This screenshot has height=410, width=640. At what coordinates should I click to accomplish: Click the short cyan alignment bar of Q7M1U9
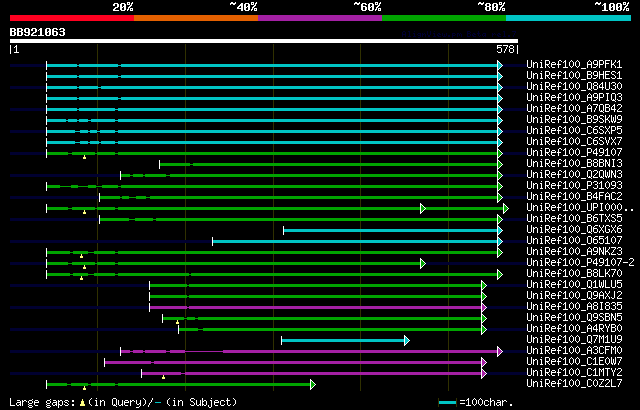point(343,341)
